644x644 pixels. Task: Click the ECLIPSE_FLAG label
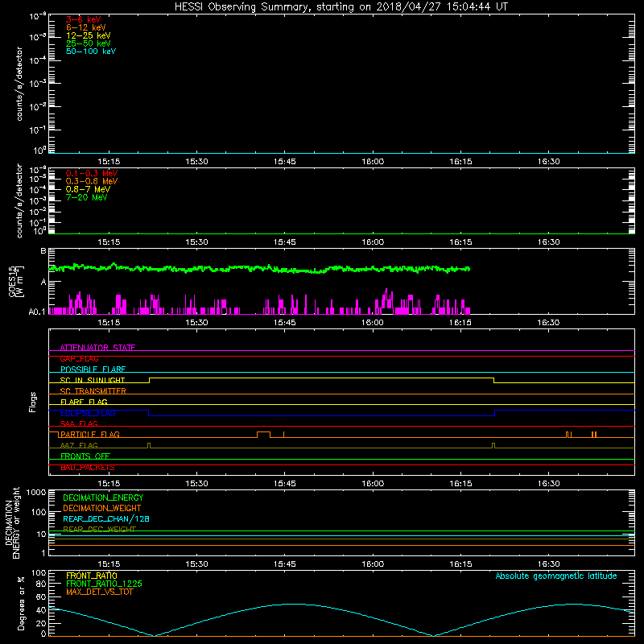[88, 413]
